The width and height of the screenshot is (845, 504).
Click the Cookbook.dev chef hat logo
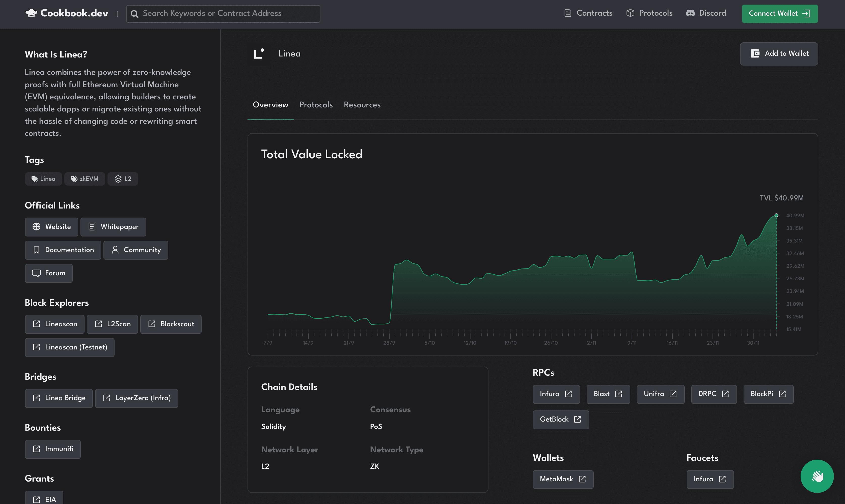31,13
